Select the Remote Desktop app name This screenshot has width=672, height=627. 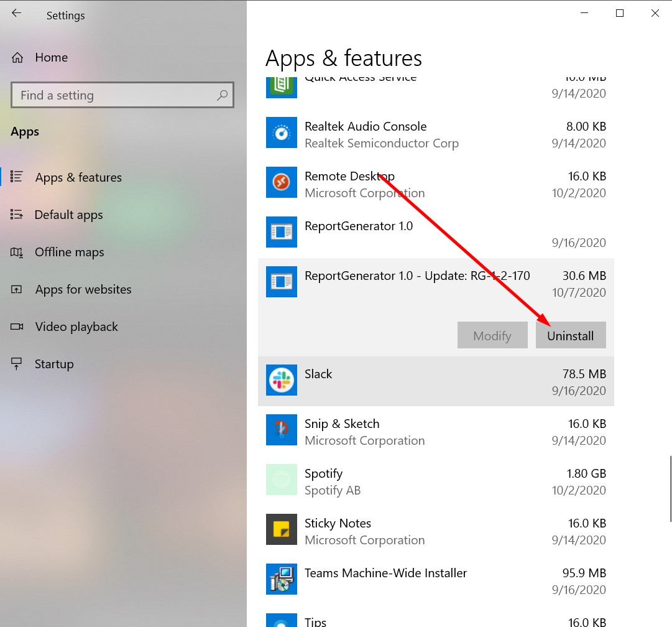pos(350,176)
